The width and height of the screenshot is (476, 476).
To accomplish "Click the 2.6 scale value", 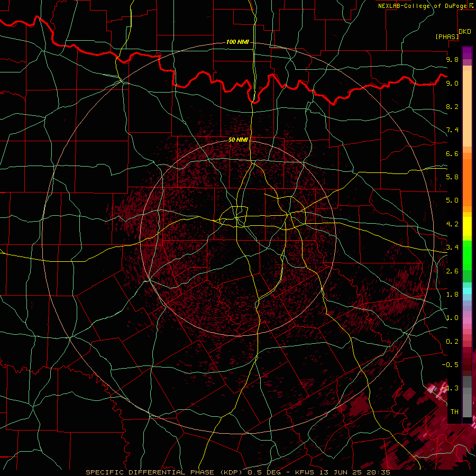I will 452,271.
